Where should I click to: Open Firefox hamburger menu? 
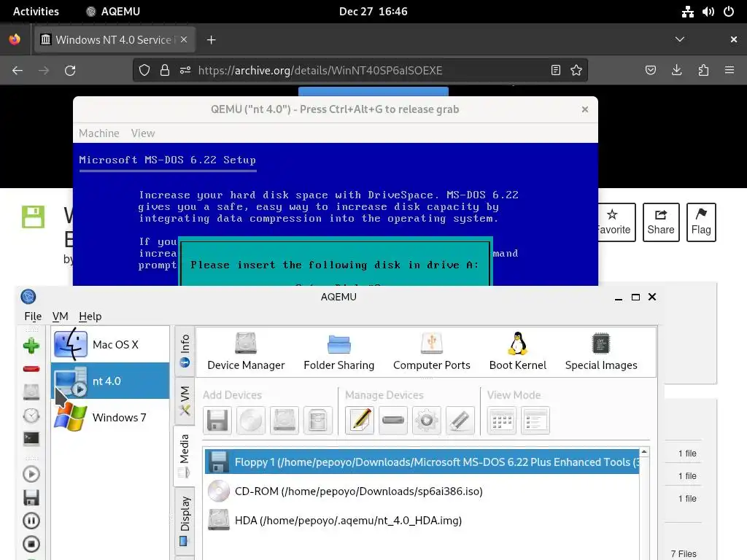click(x=729, y=71)
